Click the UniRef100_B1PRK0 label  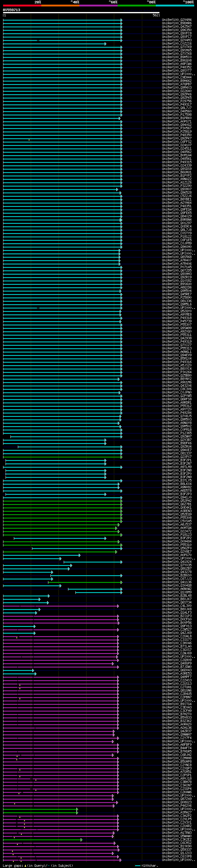(x=177, y=118)
